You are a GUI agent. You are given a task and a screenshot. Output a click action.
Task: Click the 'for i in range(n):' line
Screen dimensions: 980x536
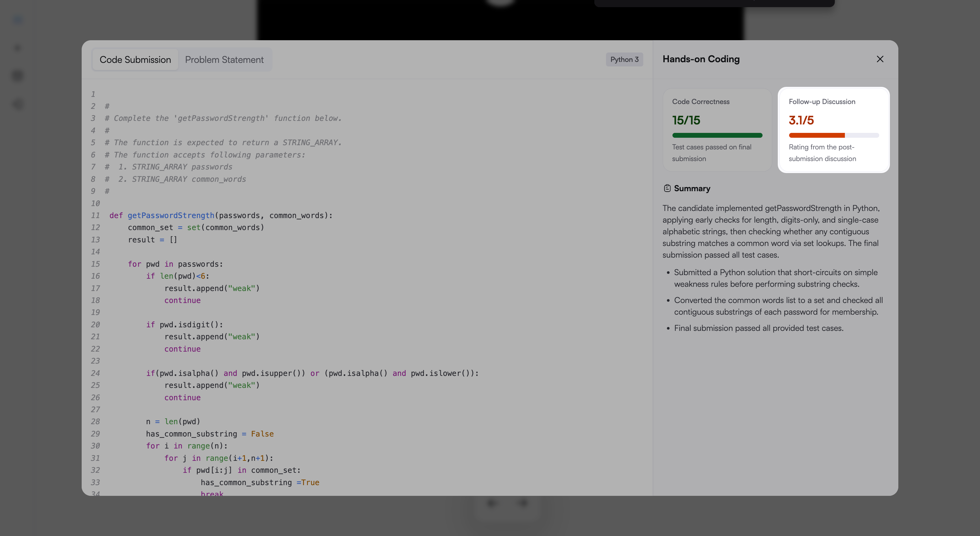(186, 446)
